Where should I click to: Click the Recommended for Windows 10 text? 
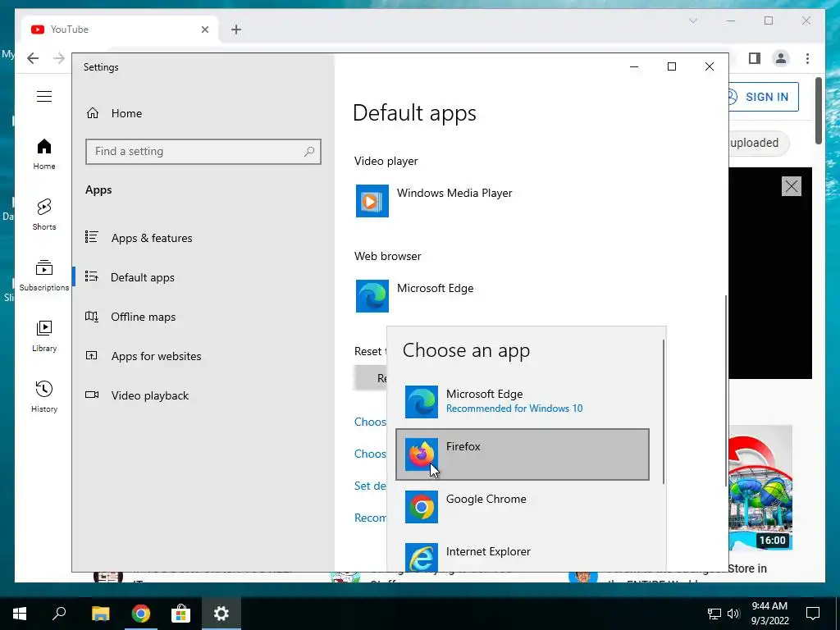click(514, 409)
